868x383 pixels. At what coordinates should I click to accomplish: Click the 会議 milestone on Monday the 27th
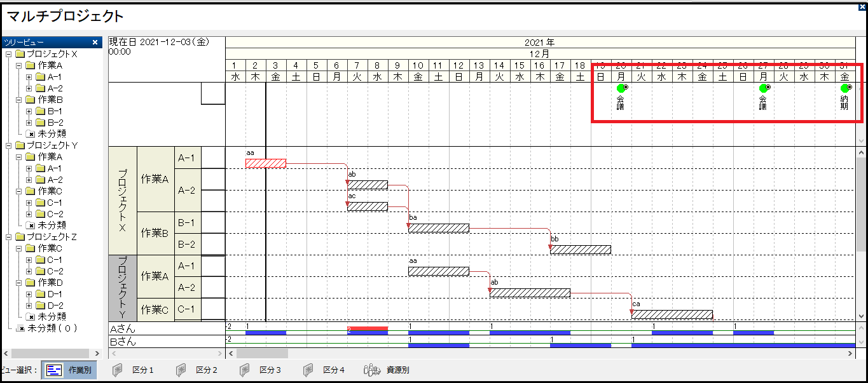(763, 88)
